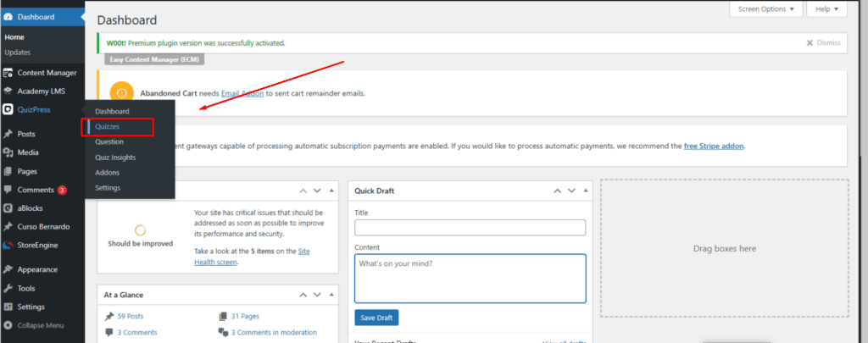Click the red Comments count badge
Image resolution: width=868 pixels, height=343 pixels.
tap(62, 190)
